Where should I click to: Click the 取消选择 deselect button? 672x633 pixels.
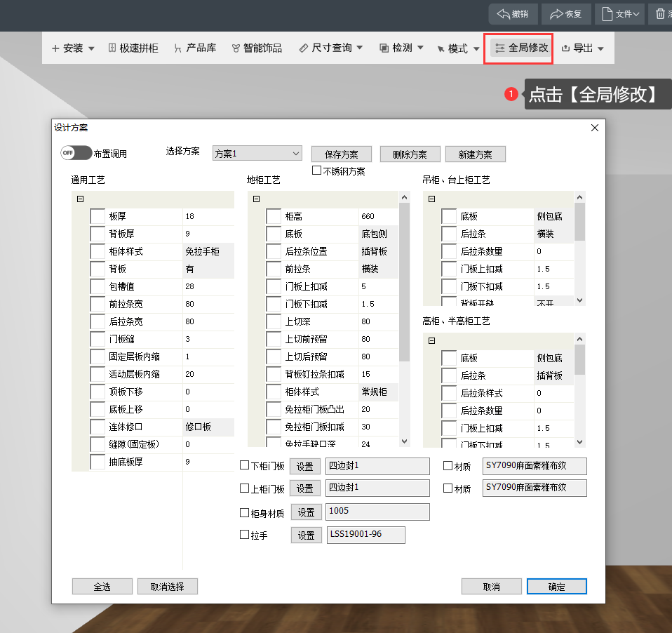click(x=167, y=587)
